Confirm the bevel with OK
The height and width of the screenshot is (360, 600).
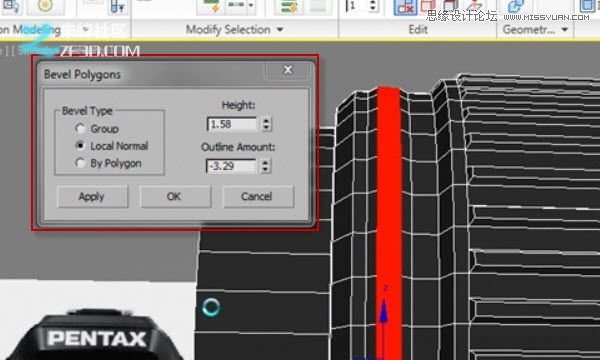175,197
